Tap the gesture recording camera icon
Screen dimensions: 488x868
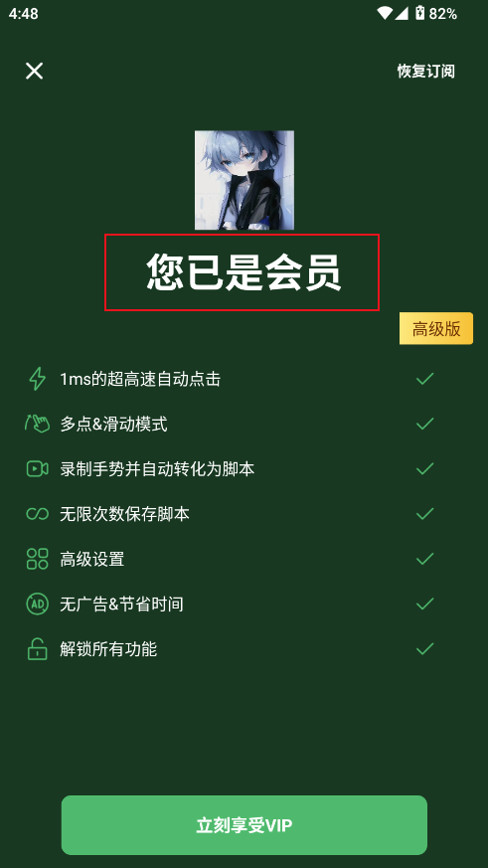tap(37, 469)
